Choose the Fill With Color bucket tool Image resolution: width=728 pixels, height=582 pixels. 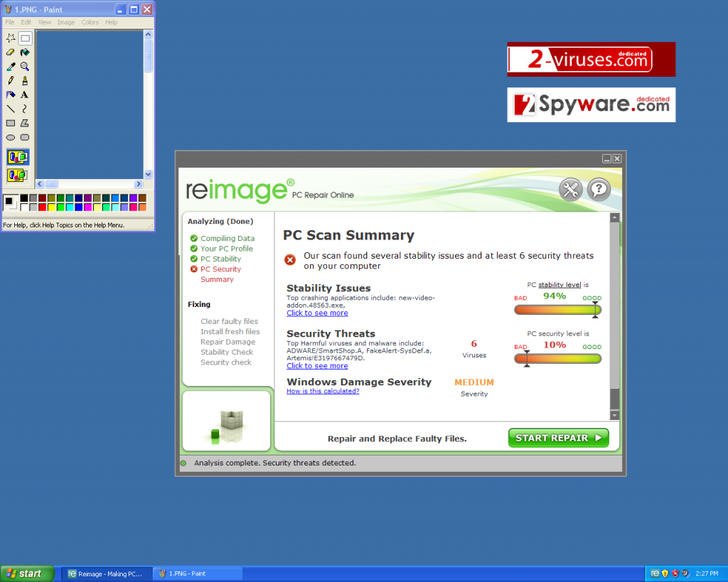25,53
